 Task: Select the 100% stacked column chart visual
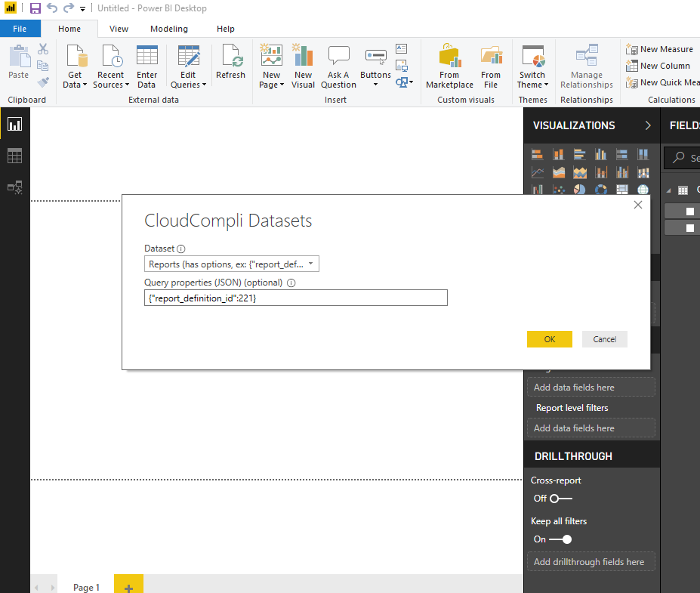[x=643, y=155]
